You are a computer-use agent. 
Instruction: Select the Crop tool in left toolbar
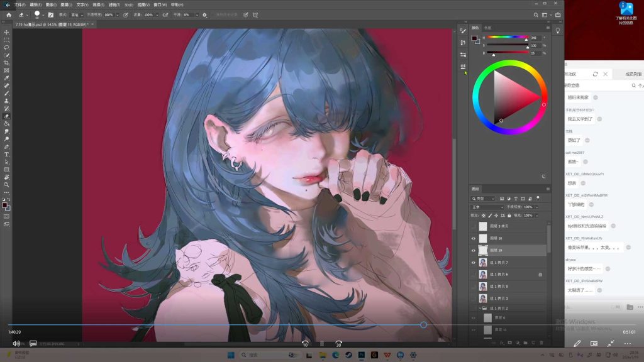pos(6,63)
